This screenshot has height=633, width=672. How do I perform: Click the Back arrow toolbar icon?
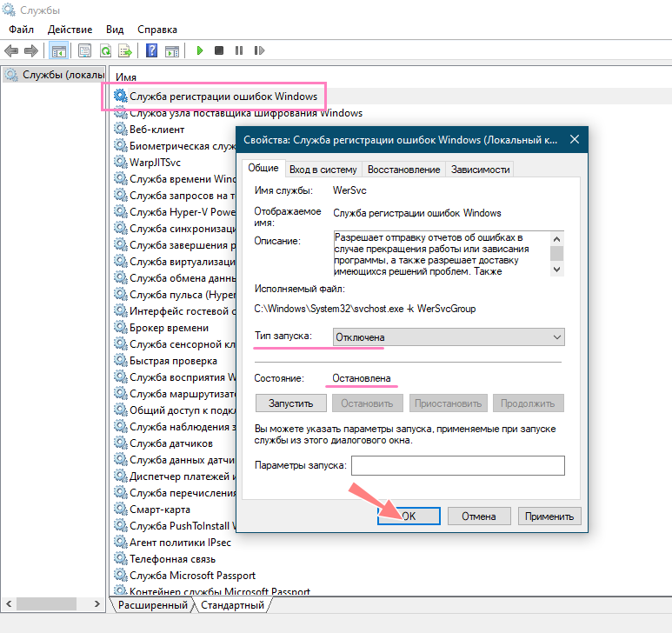click(x=11, y=50)
